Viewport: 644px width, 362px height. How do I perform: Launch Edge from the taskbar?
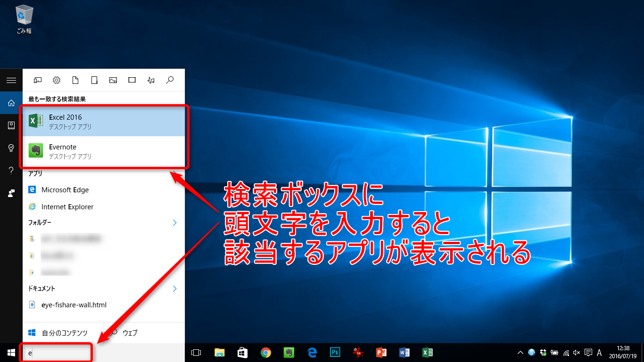pos(312,353)
